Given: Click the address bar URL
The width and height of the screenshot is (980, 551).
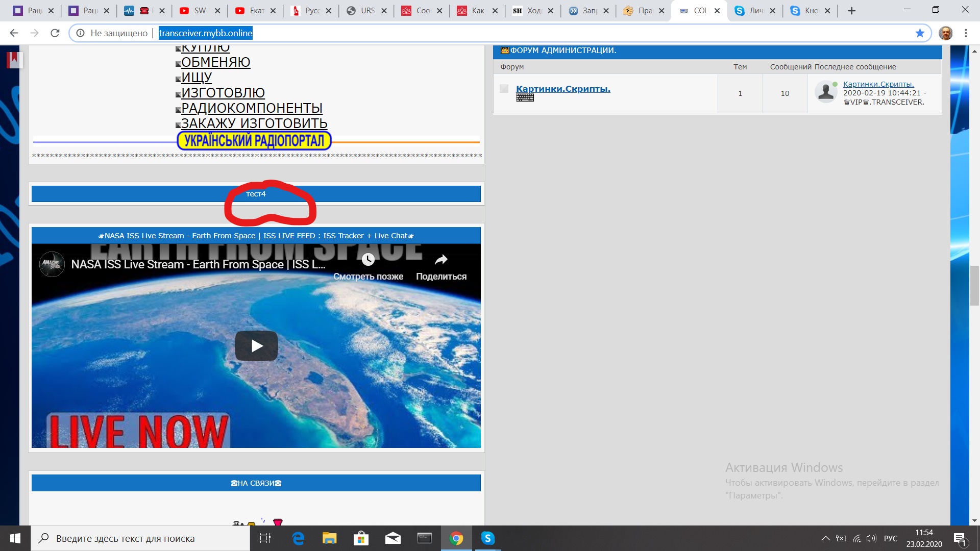Looking at the screenshot, I should click(x=206, y=33).
